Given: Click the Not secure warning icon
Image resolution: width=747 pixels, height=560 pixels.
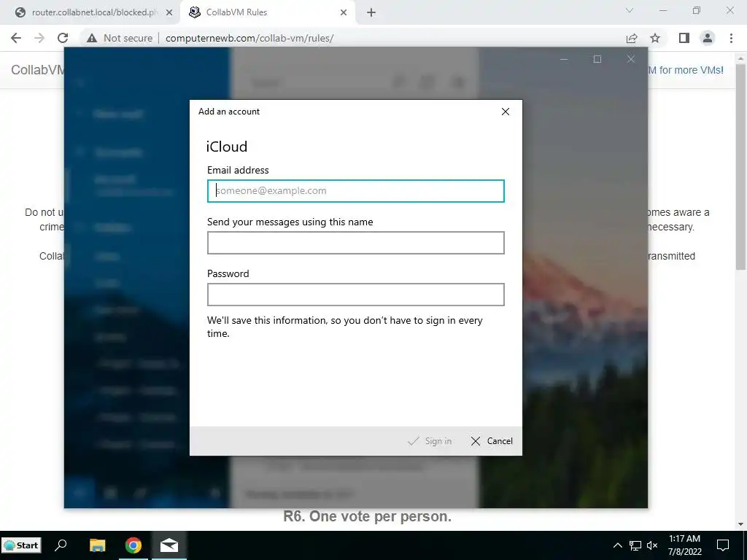Looking at the screenshot, I should (x=92, y=38).
